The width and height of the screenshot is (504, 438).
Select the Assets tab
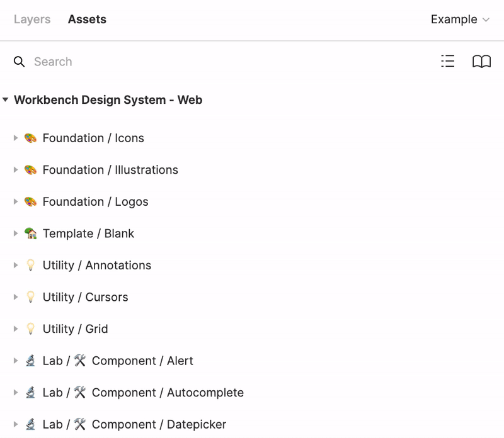(x=87, y=20)
